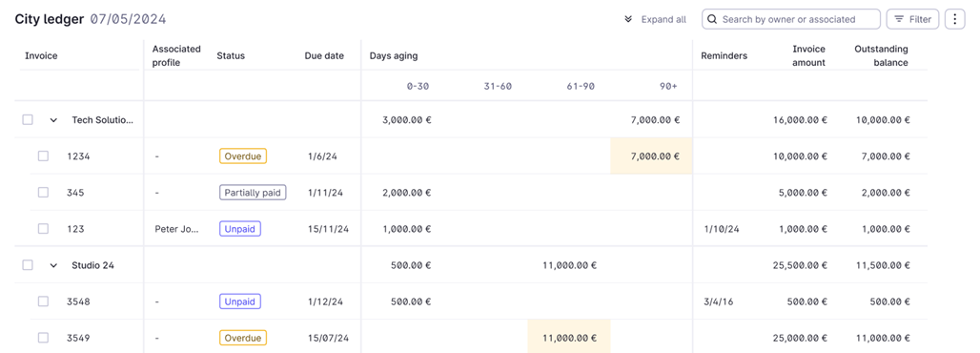Click the Overdue badge on invoice 3549
The image size is (980, 353).
tap(243, 338)
